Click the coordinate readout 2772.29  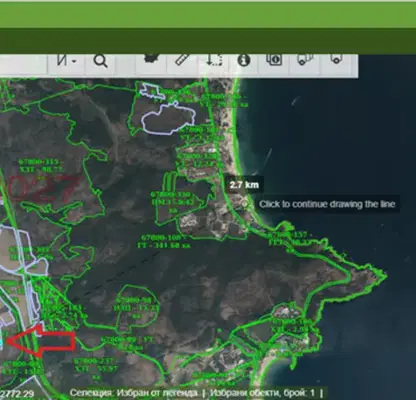17,394
